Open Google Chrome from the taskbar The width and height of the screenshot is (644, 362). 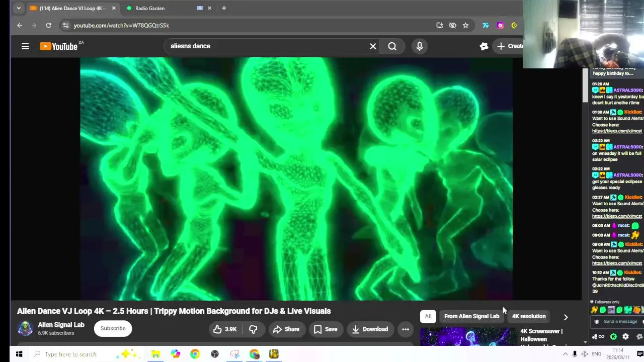pos(195,354)
